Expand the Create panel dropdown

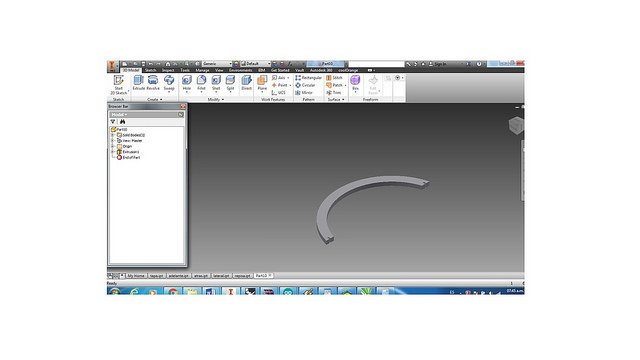point(155,99)
